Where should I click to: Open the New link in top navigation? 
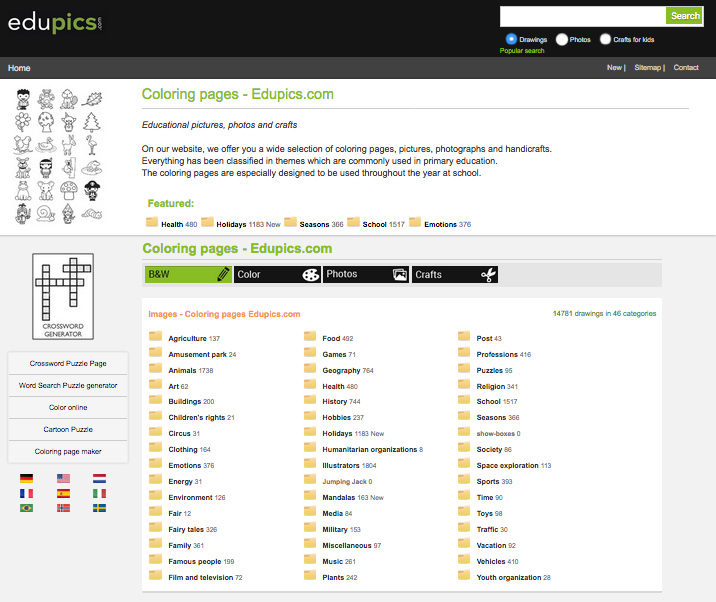coord(615,68)
